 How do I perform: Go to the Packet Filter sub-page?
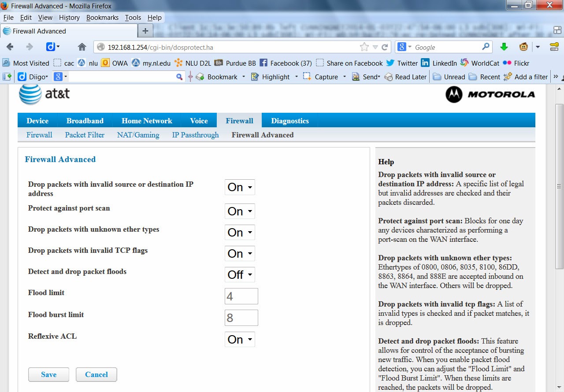85,135
